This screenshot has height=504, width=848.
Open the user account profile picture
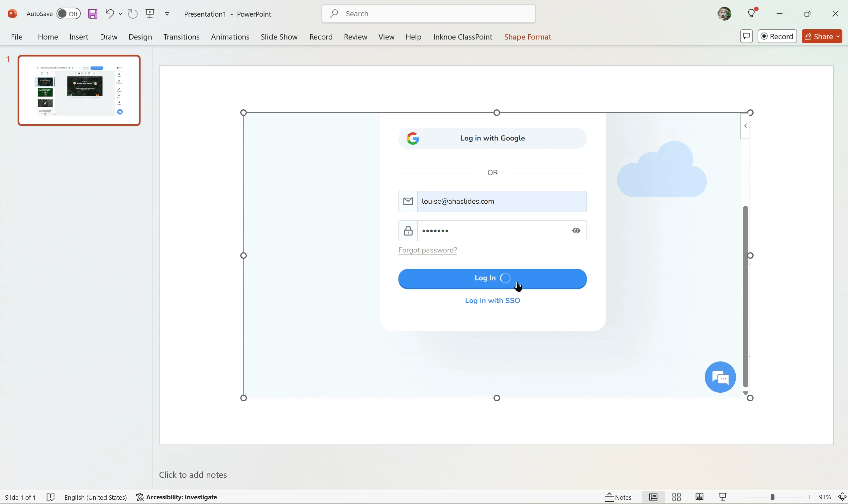click(x=724, y=14)
